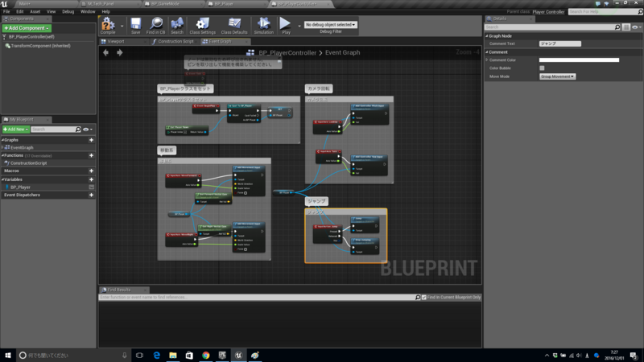The image size is (644, 362).
Task: Click the Add New button in My Blueprint
Action: [x=15, y=130]
